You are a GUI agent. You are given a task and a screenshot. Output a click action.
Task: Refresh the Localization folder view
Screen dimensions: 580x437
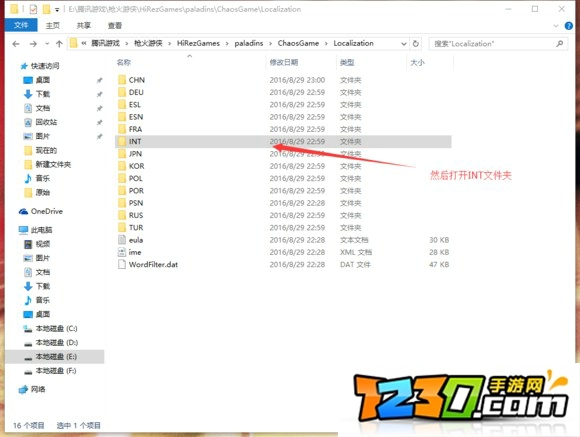(x=416, y=43)
